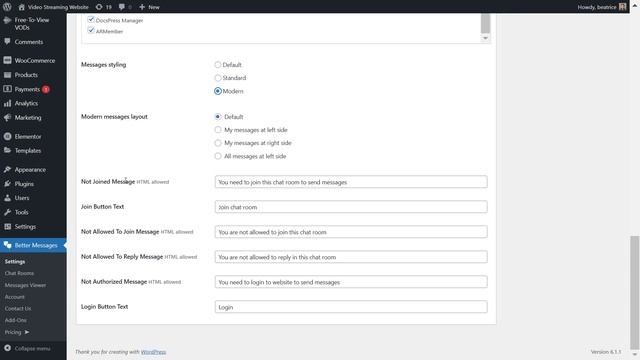Click the Collapse menu arrow icon

[x=7, y=348]
